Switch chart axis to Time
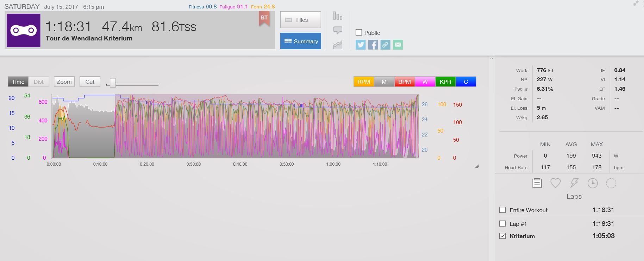 pos(18,82)
